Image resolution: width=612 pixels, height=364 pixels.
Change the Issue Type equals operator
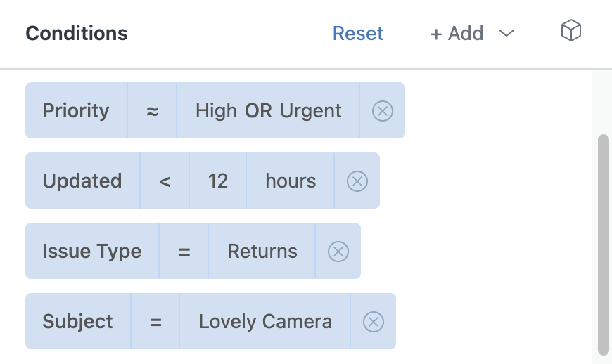[x=184, y=251]
